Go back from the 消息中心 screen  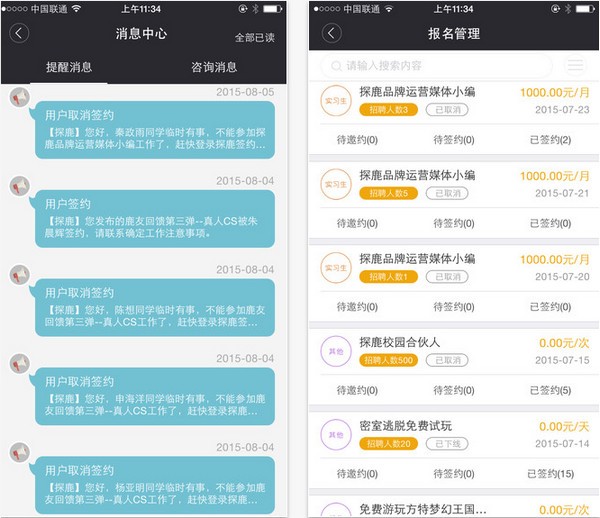[19, 33]
